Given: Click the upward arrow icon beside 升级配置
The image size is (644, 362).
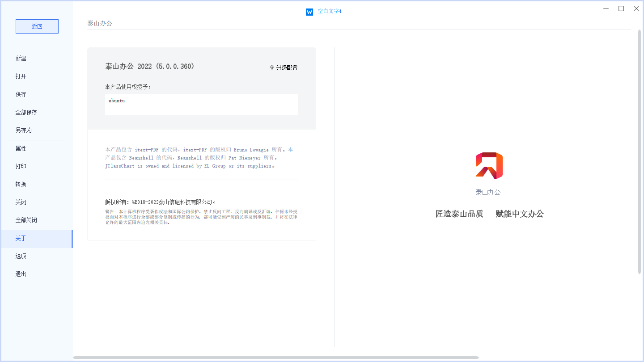Looking at the screenshot, I should [x=271, y=67].
